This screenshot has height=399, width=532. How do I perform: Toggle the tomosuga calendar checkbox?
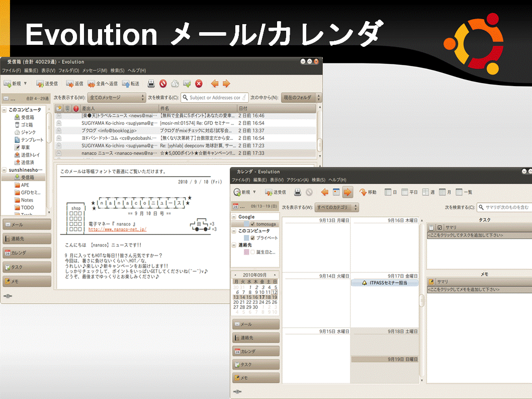pyautogui.click(x=252, y=224)
